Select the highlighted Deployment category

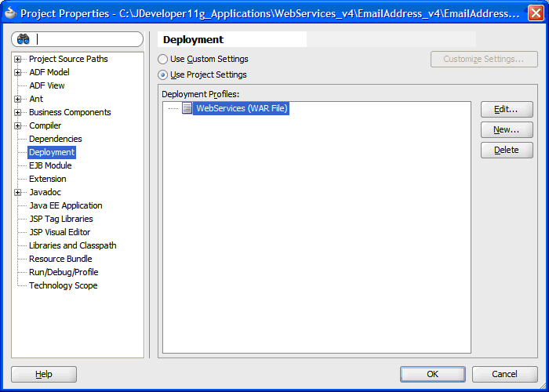pyautogui.click(x=52, y=152)
